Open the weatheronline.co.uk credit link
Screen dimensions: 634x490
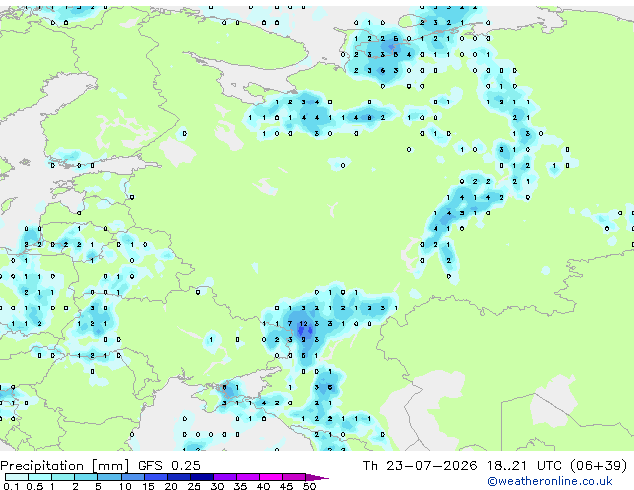coord(550,481)
